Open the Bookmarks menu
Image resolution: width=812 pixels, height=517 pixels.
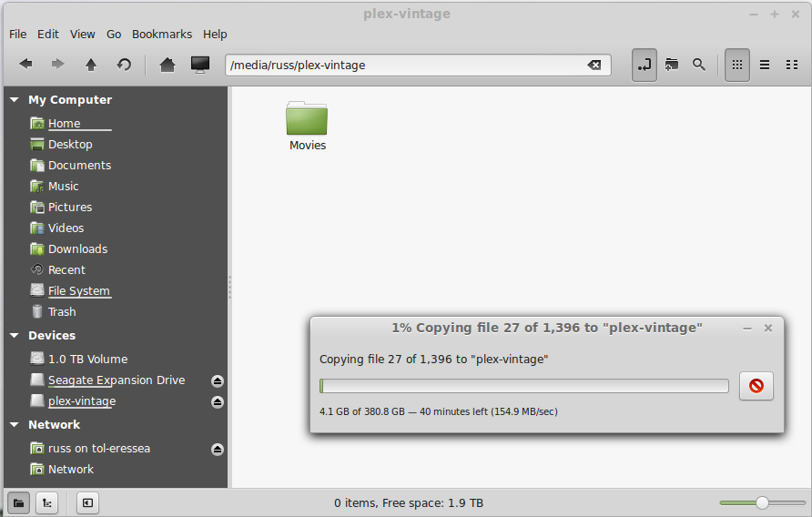pos(161,35)
